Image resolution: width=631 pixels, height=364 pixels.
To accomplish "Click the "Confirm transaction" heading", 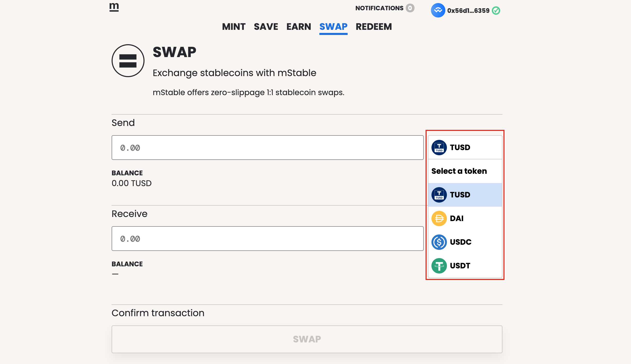I will tap(158, 313).
